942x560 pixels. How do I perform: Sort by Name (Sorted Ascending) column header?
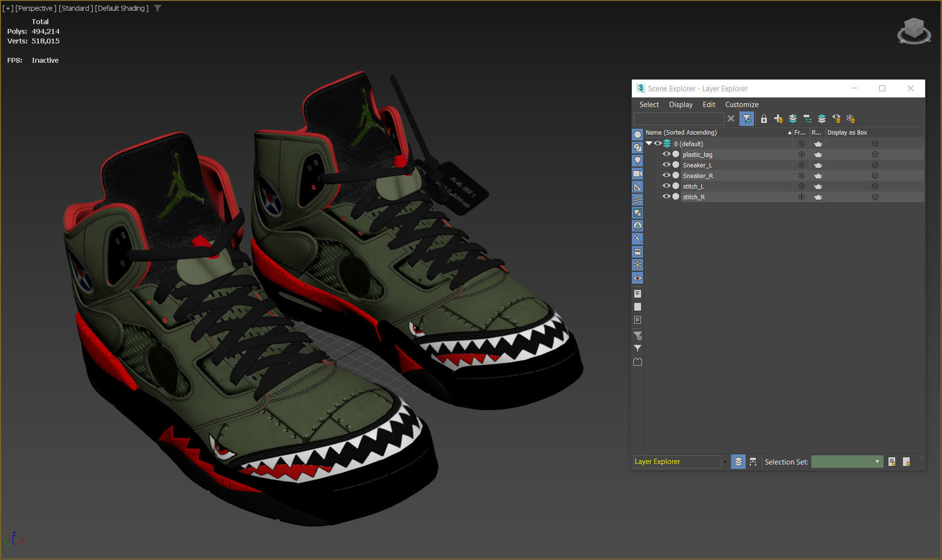coord(718,132)
